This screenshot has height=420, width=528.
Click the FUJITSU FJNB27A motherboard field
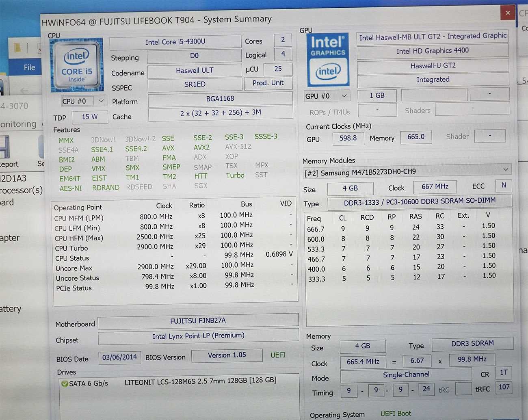(x=198, y=321)
